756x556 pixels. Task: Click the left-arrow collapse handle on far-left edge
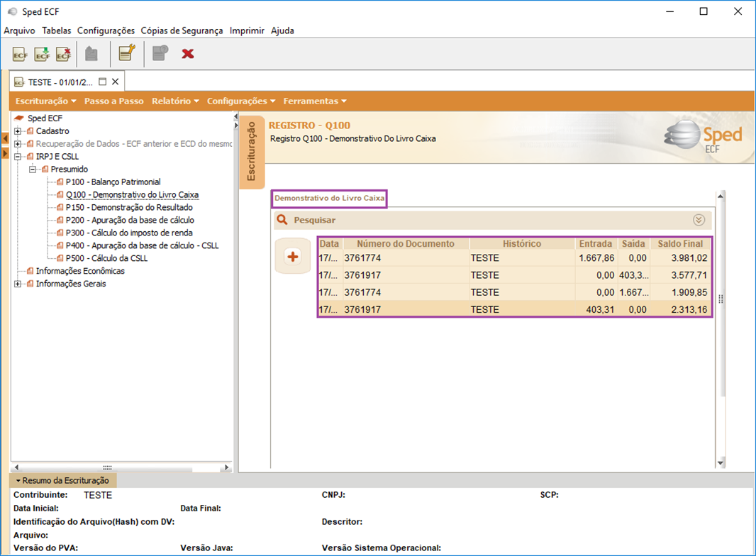pyautogui.click(x=5, y=139)
